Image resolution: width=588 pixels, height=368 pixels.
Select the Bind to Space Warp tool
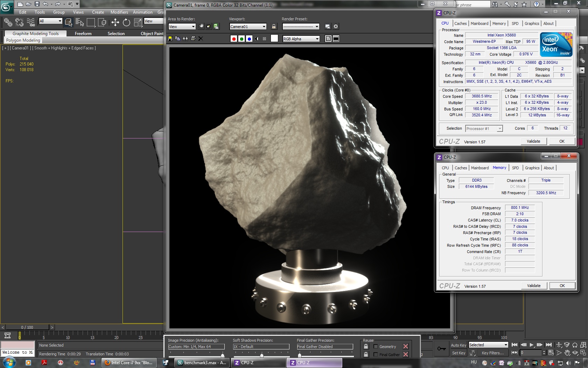click(x=31, y=22)
